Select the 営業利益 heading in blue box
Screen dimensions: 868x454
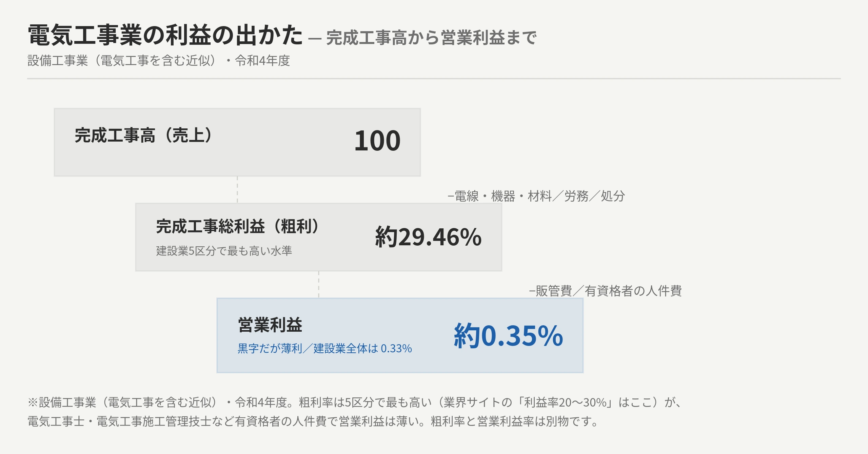(270, 325)
